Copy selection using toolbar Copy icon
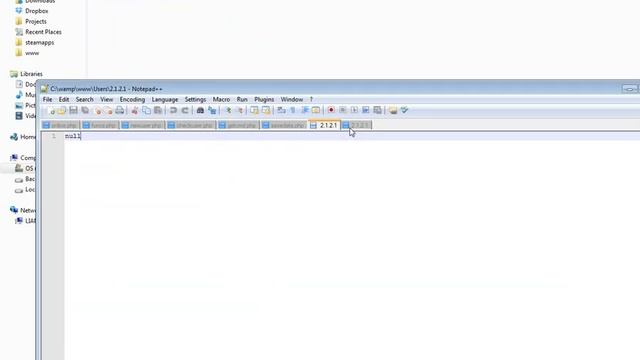Viewport: 640px width, 360px height. click(x=146, y=110)
